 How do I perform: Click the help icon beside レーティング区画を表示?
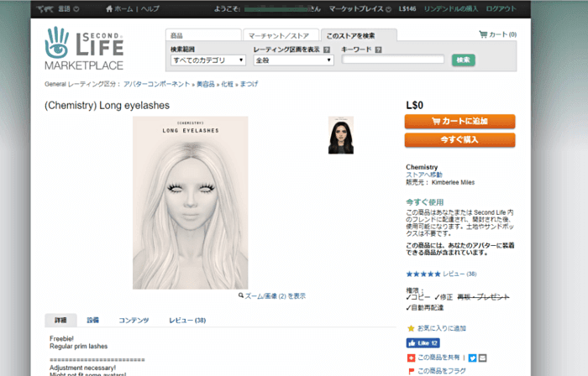coord(327,50)
